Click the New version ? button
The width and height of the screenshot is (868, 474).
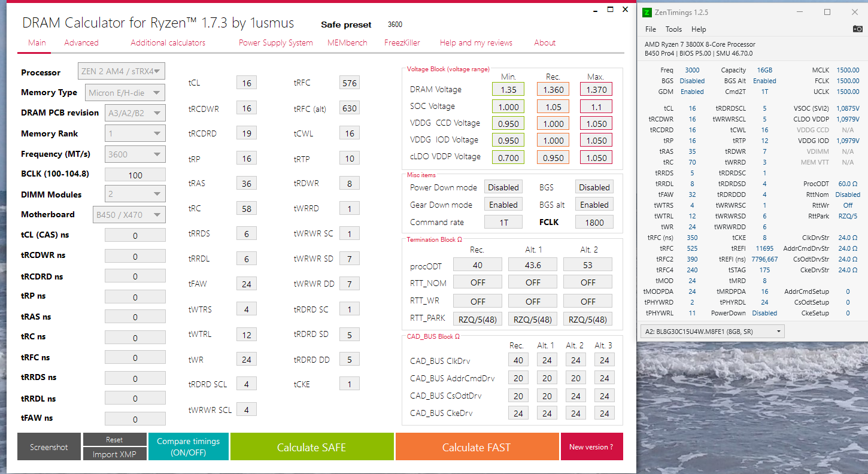click(x=591, y=447)
